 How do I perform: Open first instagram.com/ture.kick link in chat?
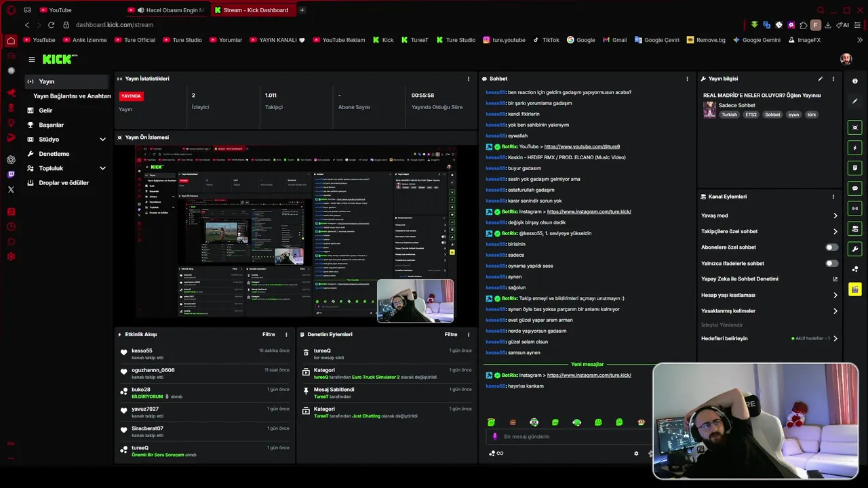pos(589,211)
